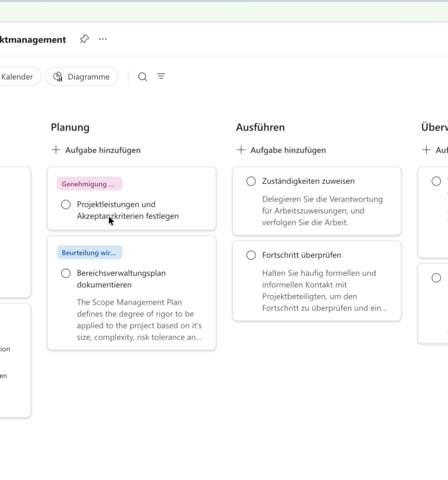The height and width of the screenshot is (480, 448).
Task: Click the blue 'Beurteilung wir...' label
Action: pos(90,253)
